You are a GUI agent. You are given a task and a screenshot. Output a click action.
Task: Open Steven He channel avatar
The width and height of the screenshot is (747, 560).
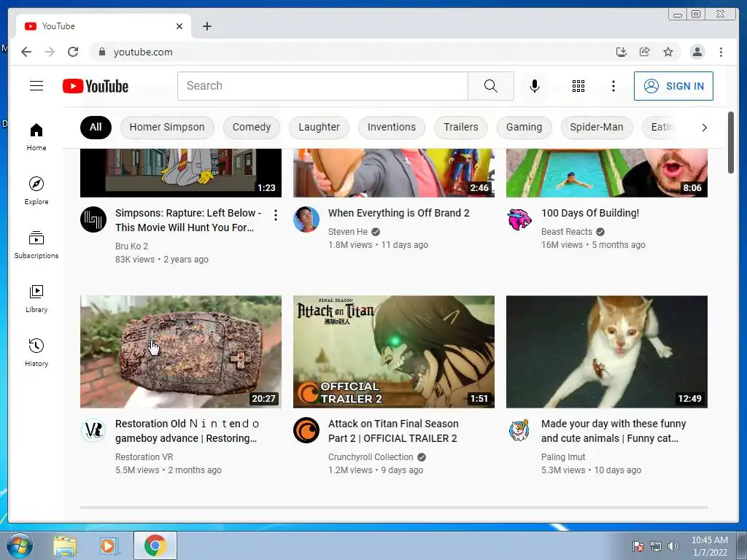tap(306, 219)
